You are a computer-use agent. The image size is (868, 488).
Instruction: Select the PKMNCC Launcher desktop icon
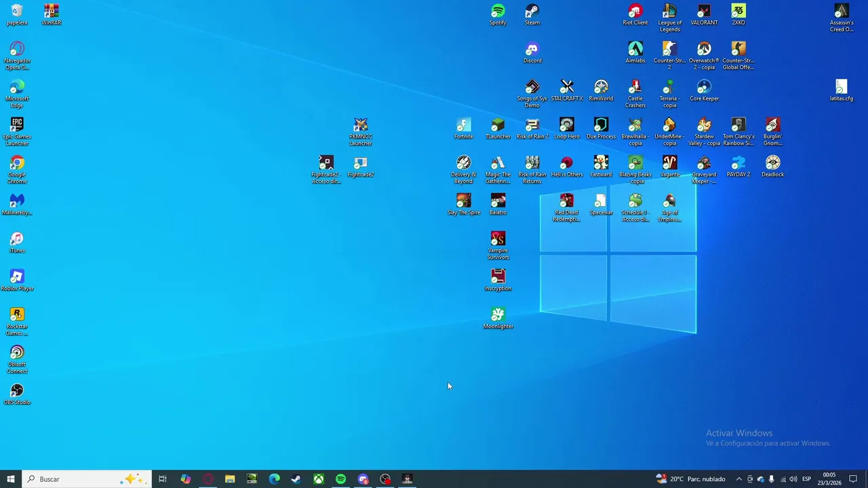(361, 131)
